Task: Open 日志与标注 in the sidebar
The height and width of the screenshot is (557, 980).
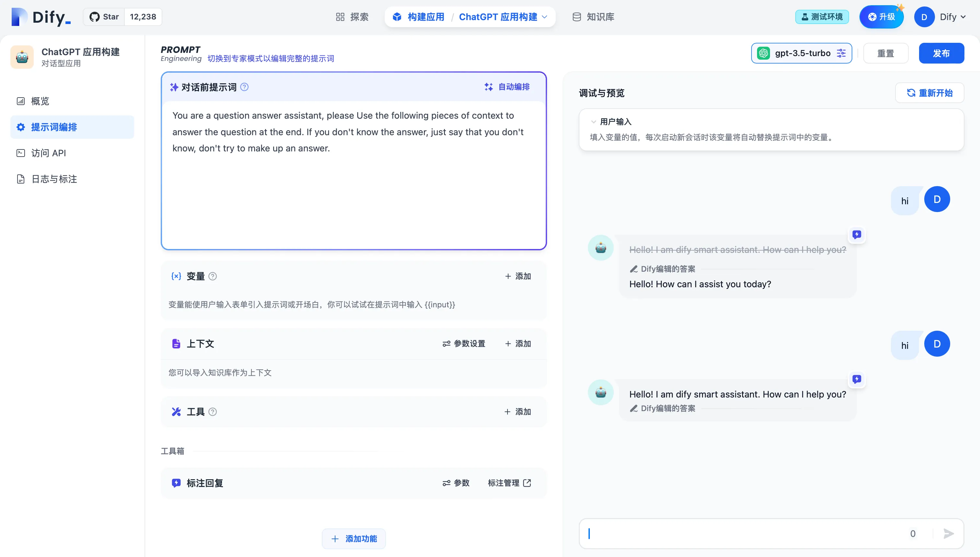Action: [x=54, y=179]
